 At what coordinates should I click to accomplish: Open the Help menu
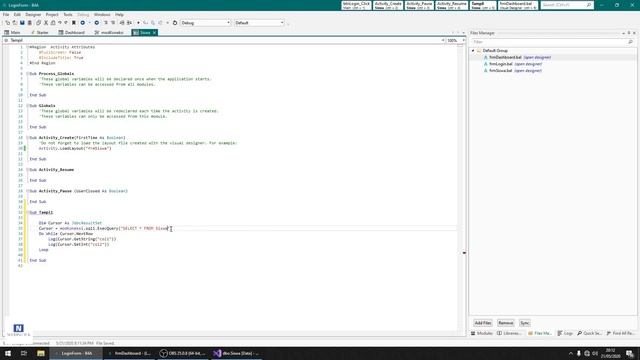(119, 15)
